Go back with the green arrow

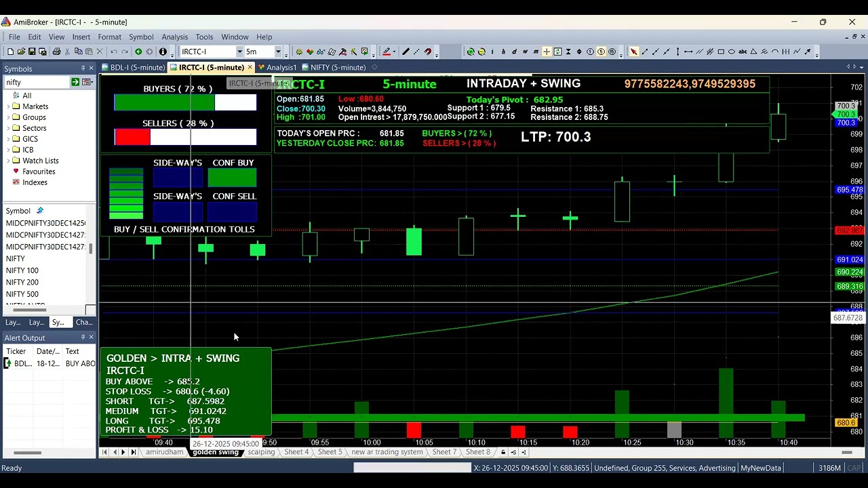coord(138,52)
